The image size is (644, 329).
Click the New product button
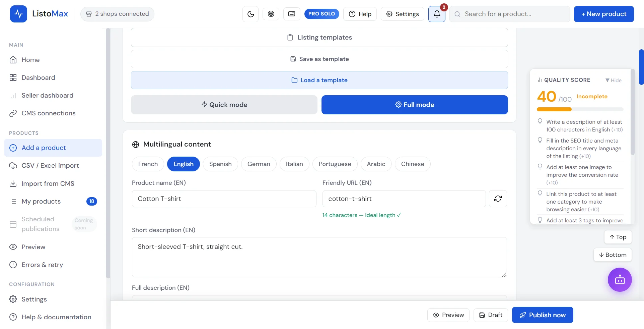click(604, 14)
